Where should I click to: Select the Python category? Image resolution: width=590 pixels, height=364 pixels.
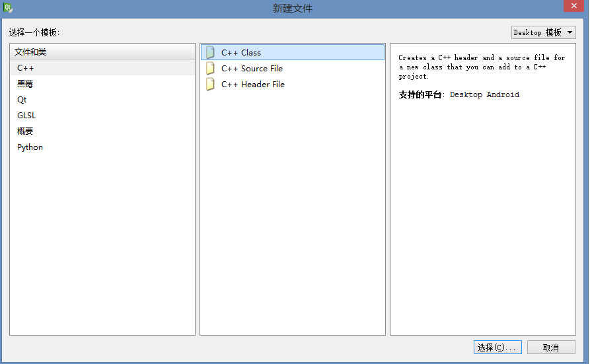click(x=102, y=147)
